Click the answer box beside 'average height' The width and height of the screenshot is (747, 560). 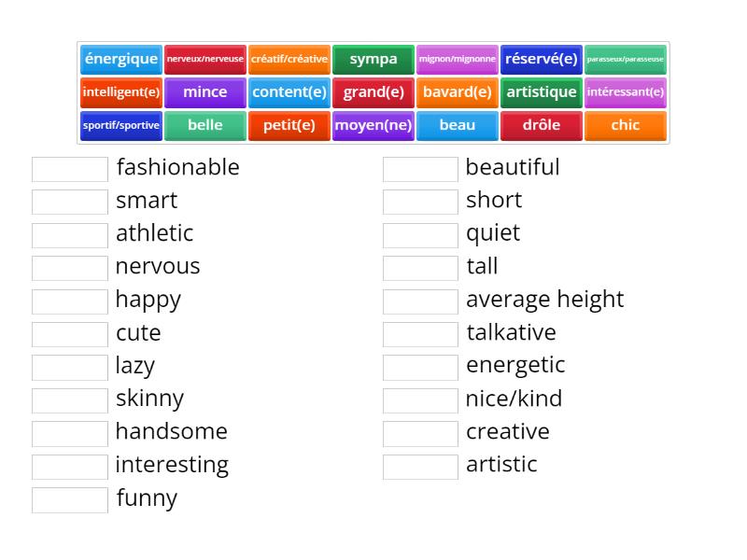(x=420, y=301)
